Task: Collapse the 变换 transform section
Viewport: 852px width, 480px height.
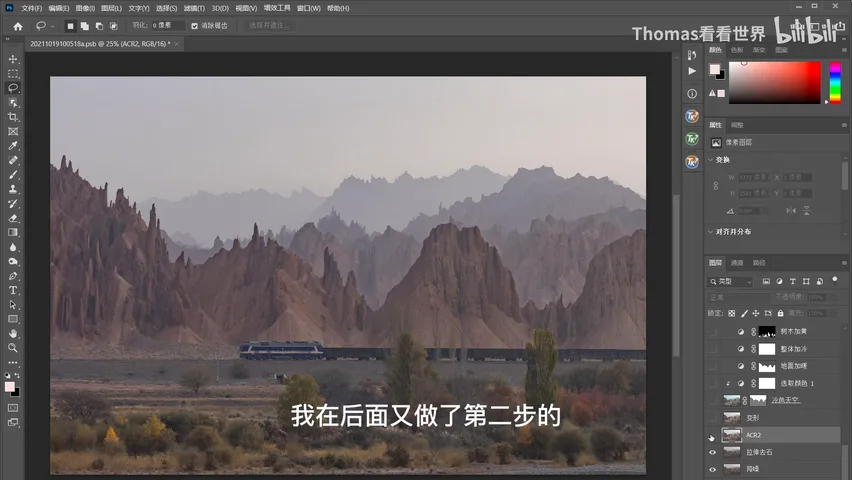Action: (711, 160)
